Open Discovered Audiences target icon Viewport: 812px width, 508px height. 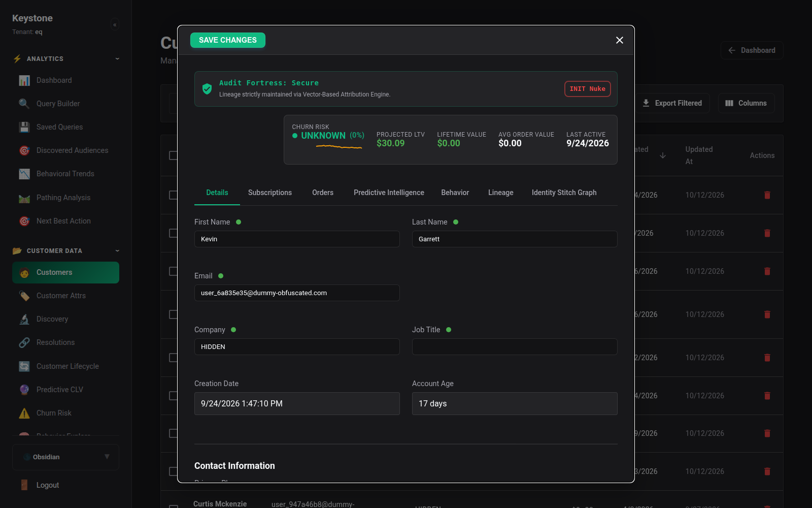(x=24, y=150)
